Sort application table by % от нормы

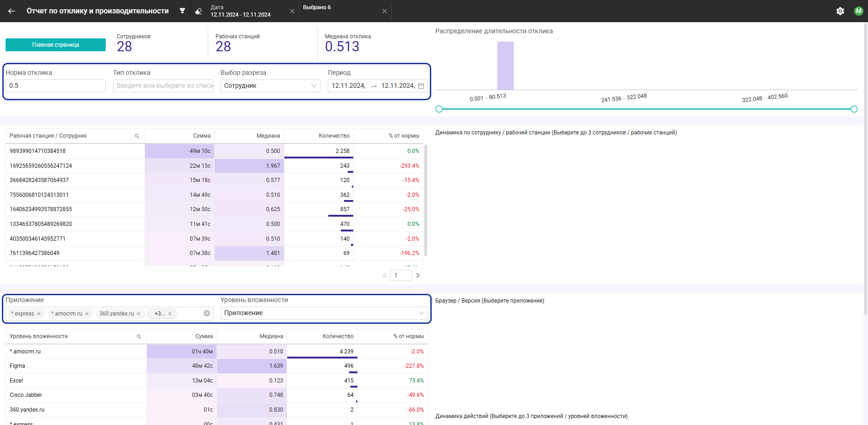(409, 336)
